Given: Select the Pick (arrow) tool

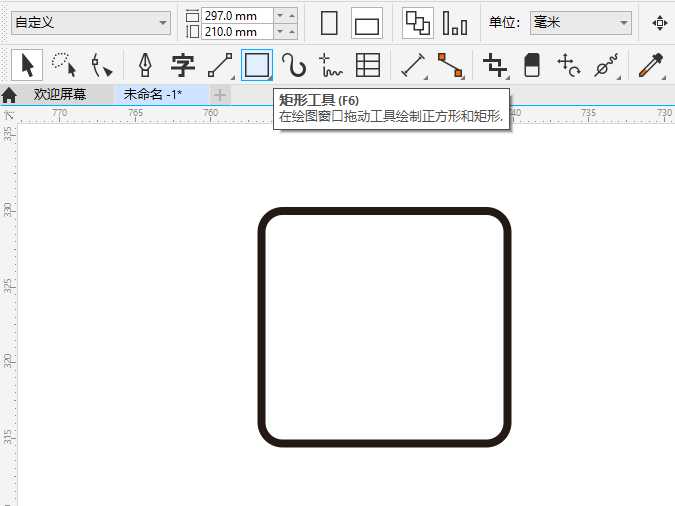Looking at the screenshot, I should pos(27,65).
